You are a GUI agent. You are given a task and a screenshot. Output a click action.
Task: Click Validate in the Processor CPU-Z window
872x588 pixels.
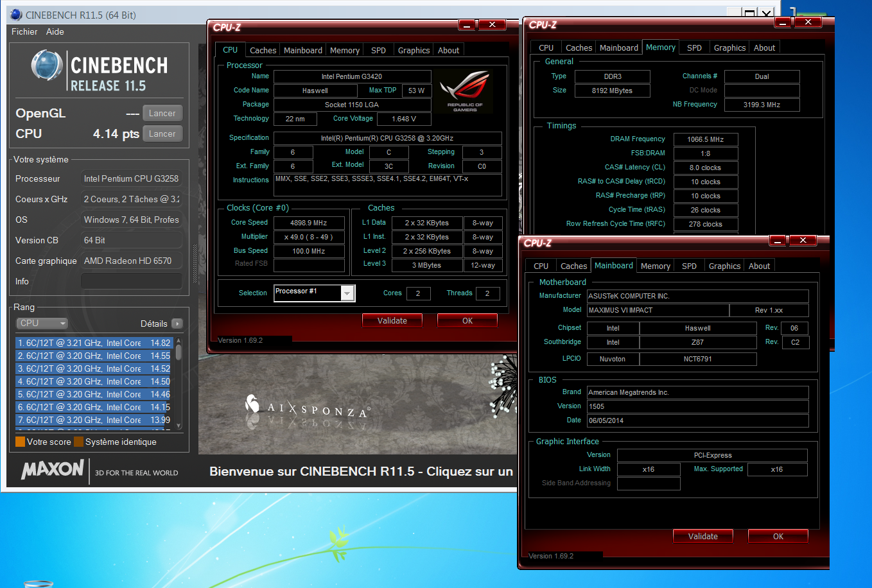click(392, 320)
